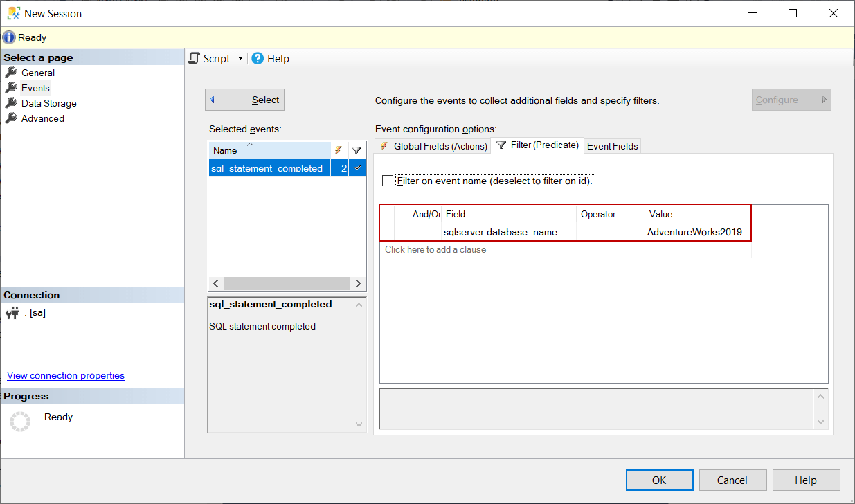This screenshot has width=855, height=504.
Task: Switch to the Event Fields tab
Action: pyautogui.click(x=612, y=145)
